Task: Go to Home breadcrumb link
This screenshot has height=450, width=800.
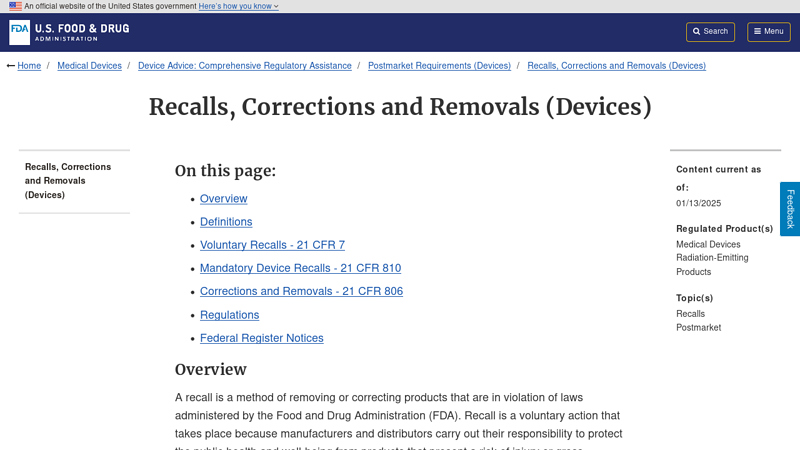Action: (x=29, y=66)
